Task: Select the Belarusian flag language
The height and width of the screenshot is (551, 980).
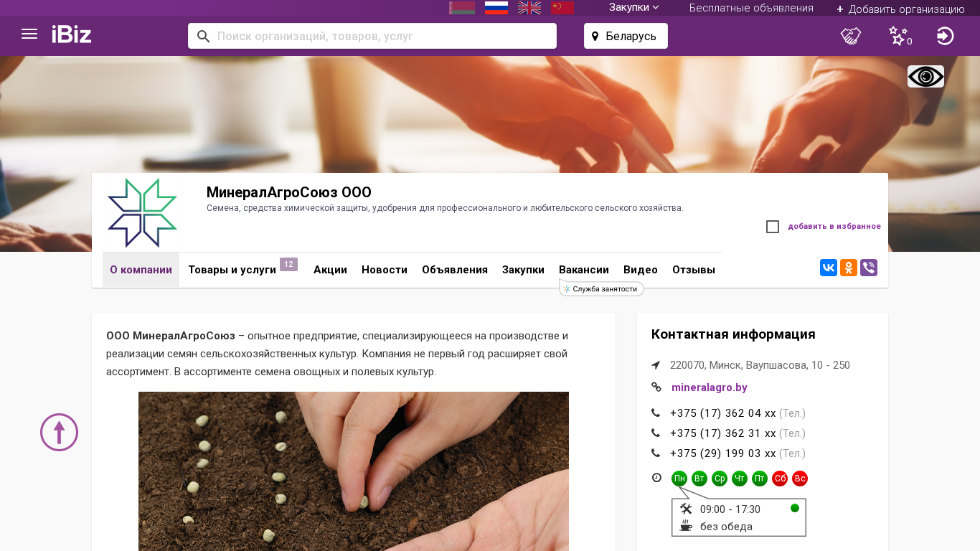Action: [462, 8]
